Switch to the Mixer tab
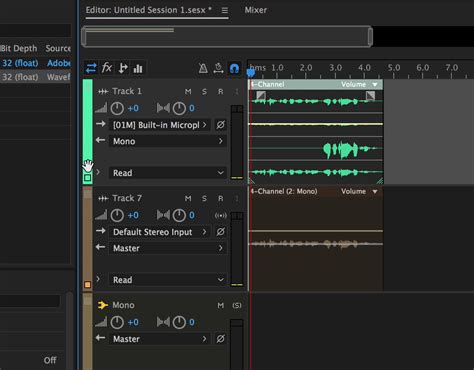 pyautogui.click(x=256, y=10)
